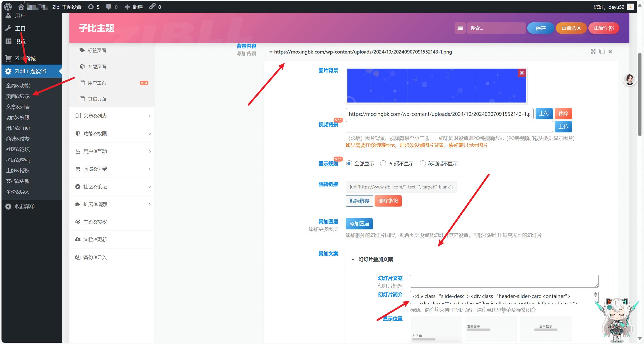This screenshot has width=644, height=344.
Task: Expand 扩展&增强 settings group
Action: [x=112, y=204]
